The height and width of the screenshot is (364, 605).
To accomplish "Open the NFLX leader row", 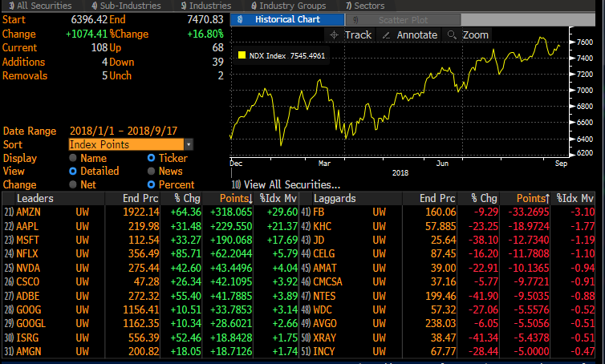I will [151, 253].
